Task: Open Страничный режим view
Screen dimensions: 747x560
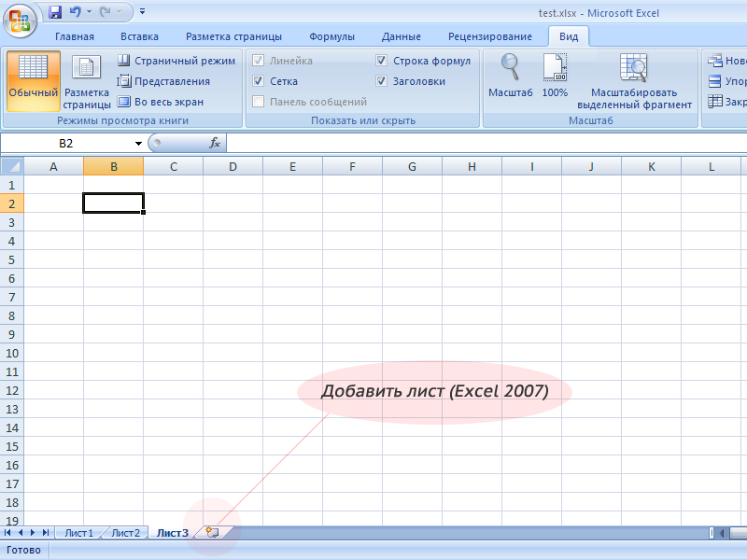Action: (176, 61)
